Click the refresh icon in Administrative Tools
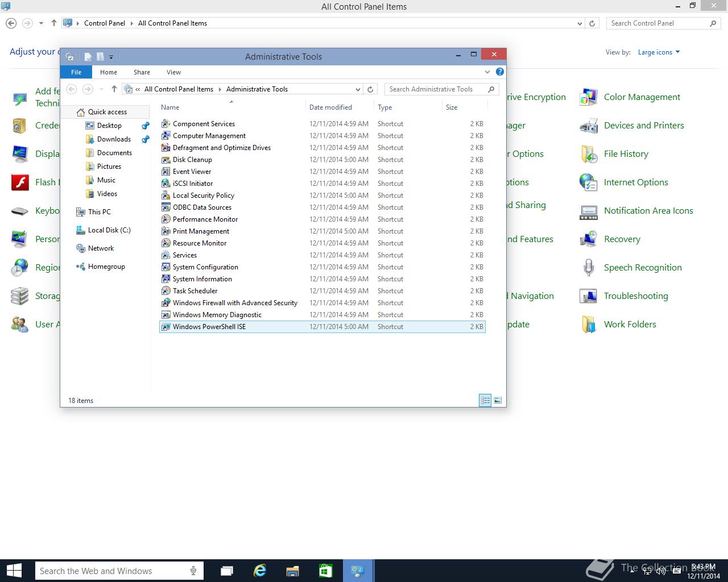Image resolution: width=728 pixels, height=582 pixels. 370,89
